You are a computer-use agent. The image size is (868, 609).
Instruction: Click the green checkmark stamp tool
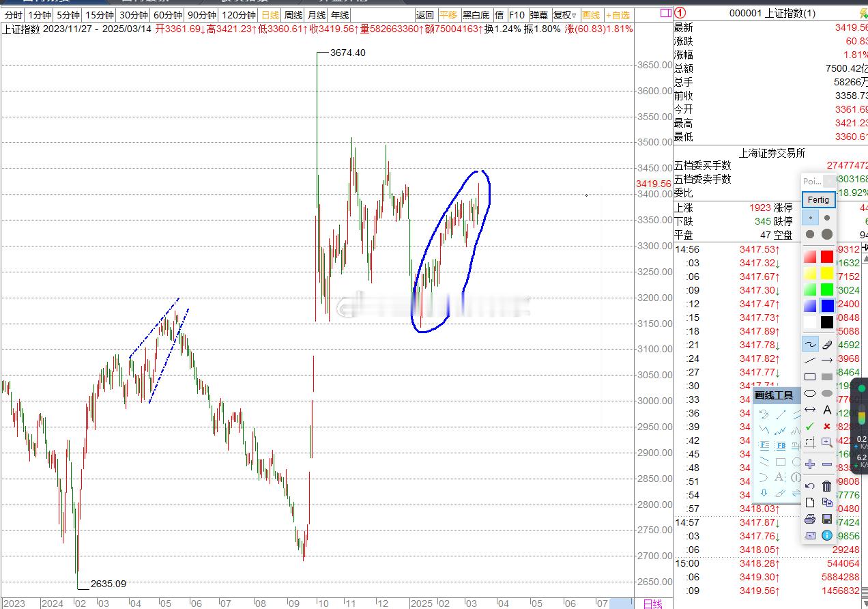(x=810, y=426)
